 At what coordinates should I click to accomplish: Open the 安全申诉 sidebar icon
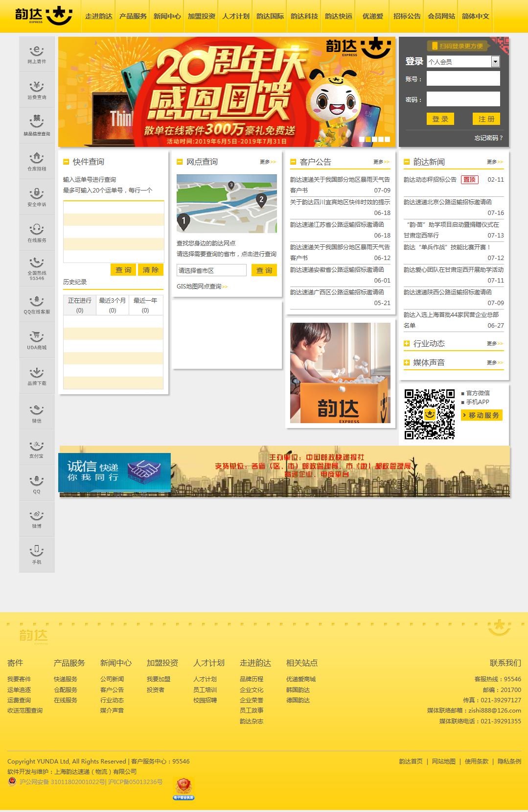pos(37,197)
